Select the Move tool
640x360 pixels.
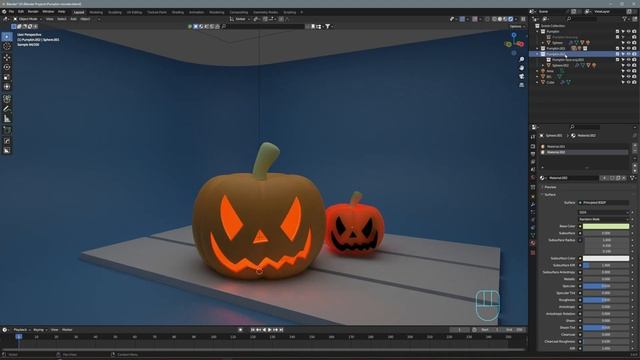pyautogui.click(x=7, y=58)
